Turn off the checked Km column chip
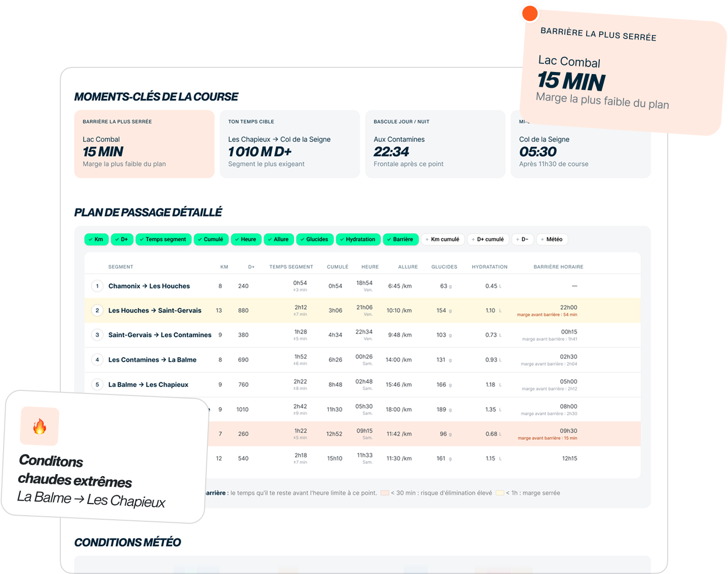728x574 pixels. (96, 239)
